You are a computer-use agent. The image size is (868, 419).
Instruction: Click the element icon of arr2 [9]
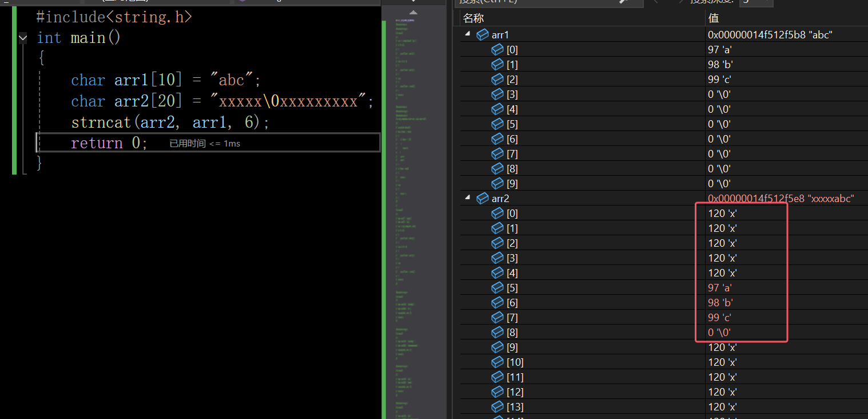click(x=497, y=347)
